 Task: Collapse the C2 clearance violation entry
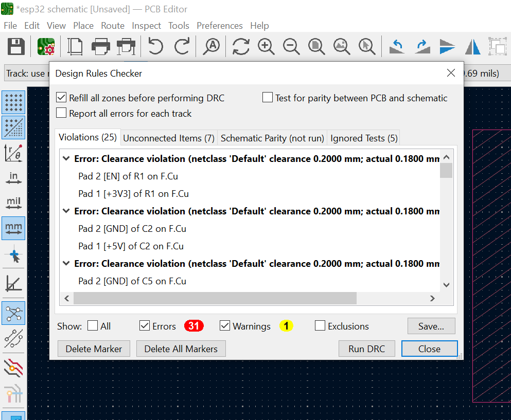(x=66, y=211)
